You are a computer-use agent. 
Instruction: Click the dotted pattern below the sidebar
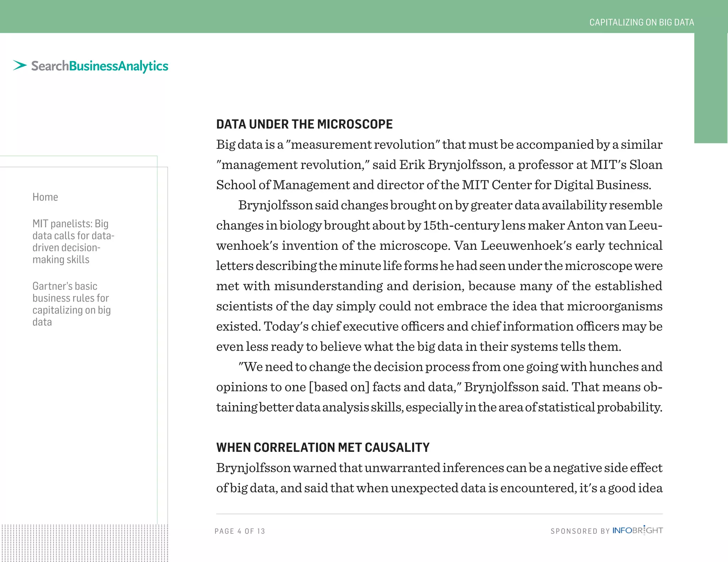[84, 543]
